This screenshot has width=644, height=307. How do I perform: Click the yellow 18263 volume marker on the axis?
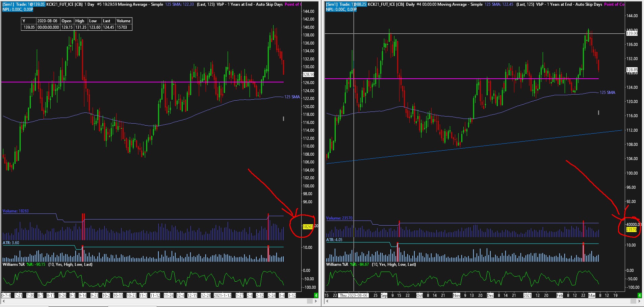tap(308, 227)
